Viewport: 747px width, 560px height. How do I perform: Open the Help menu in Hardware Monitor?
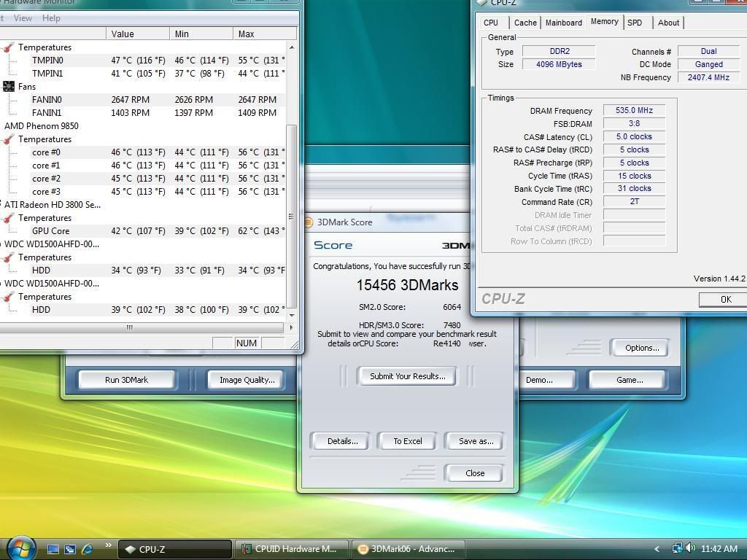click(52, 18)
